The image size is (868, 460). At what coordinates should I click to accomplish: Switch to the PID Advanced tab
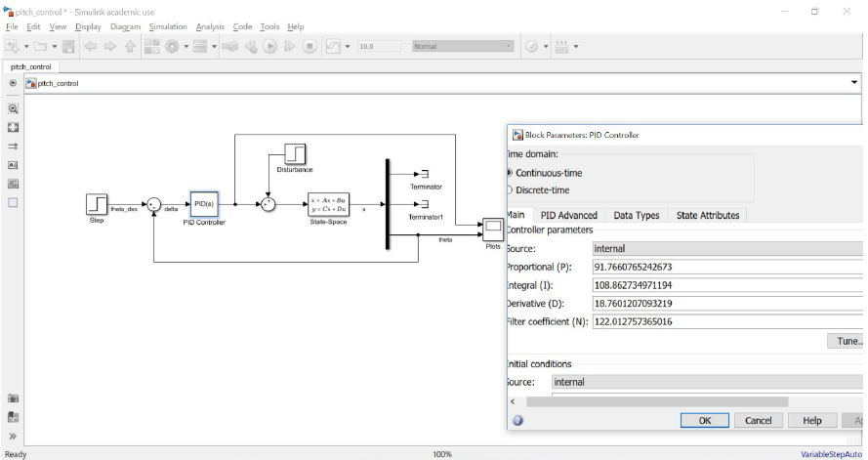(x=569, y=215)
